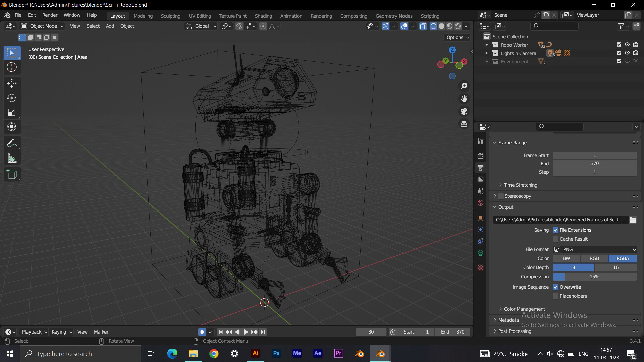This screenshot has height=362, width=644.
Task: Open the File Format PNG dropdown
Action: pyautogui.click(x=595, y=249)
